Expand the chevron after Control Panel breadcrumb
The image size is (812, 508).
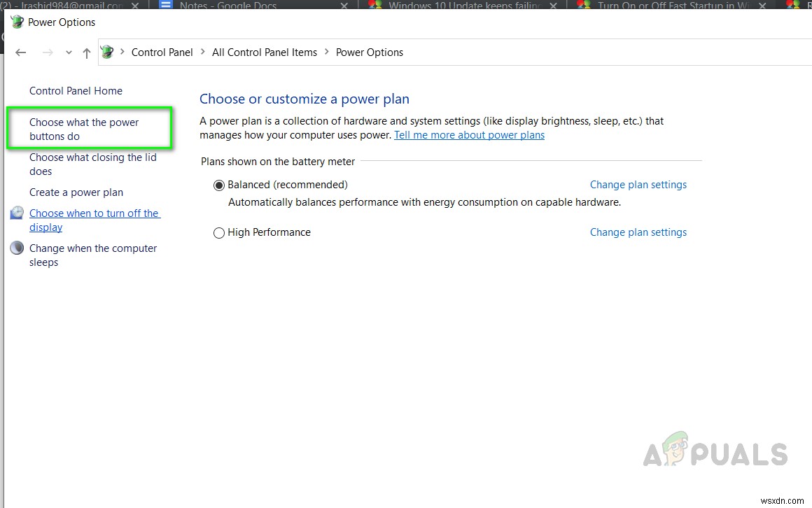[x=203, y=52]
